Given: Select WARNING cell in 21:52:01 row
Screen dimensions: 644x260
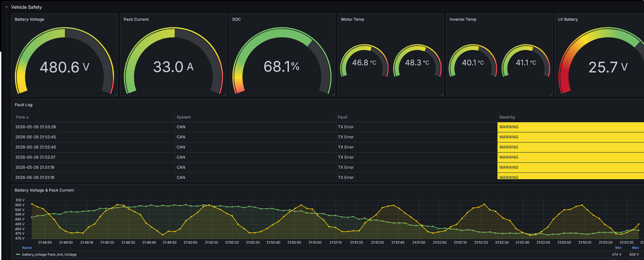Looking at the screenshot, I should (571, 157).
